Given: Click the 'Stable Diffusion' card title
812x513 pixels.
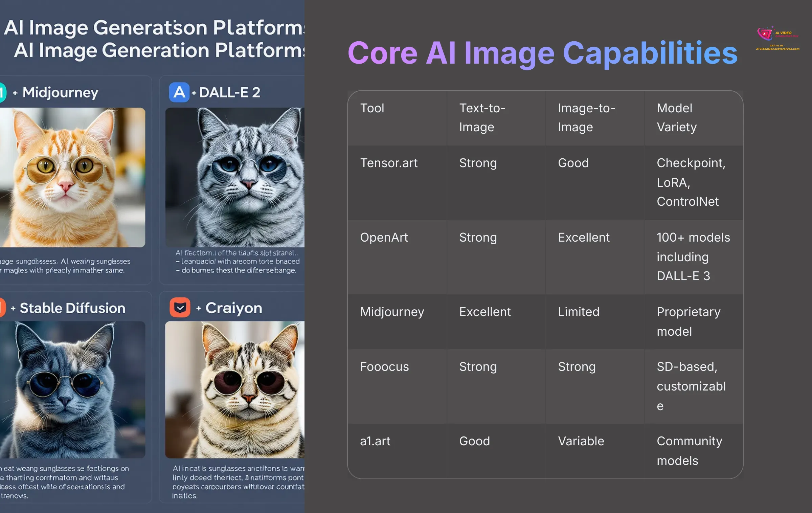Looking at the screenshot, I should point(72,308).
